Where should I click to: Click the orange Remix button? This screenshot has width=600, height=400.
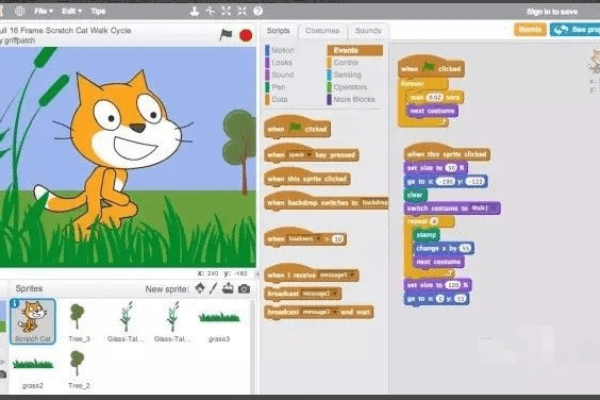(x=530, y=29)
